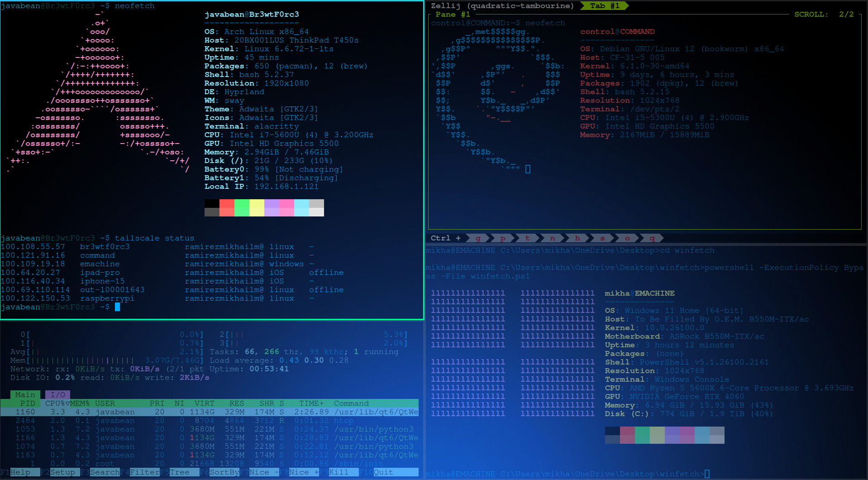
Task: Select htop process row PID 1160
Action: pos(210,412)
